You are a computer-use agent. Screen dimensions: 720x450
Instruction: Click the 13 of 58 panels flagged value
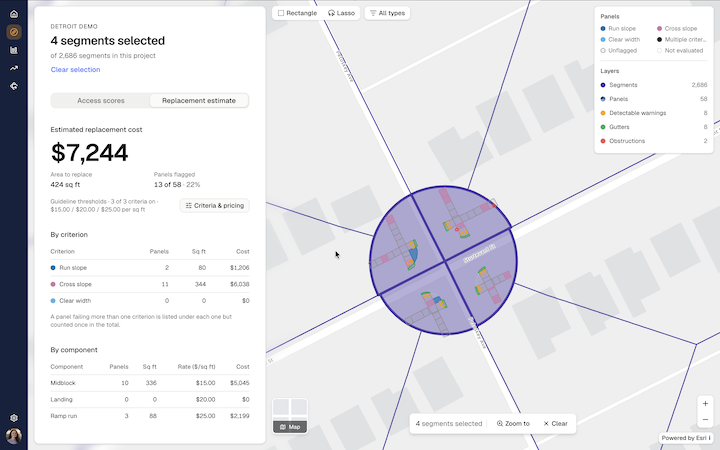(177, 185)
